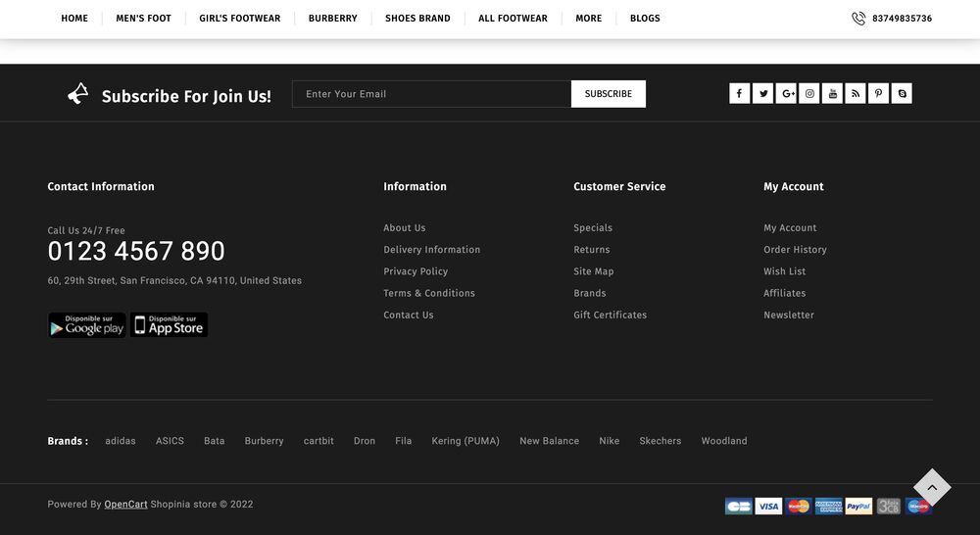The width and height of the screenshot is (980, 535).
Task: Open the About Us link
Action: point(405,228)
